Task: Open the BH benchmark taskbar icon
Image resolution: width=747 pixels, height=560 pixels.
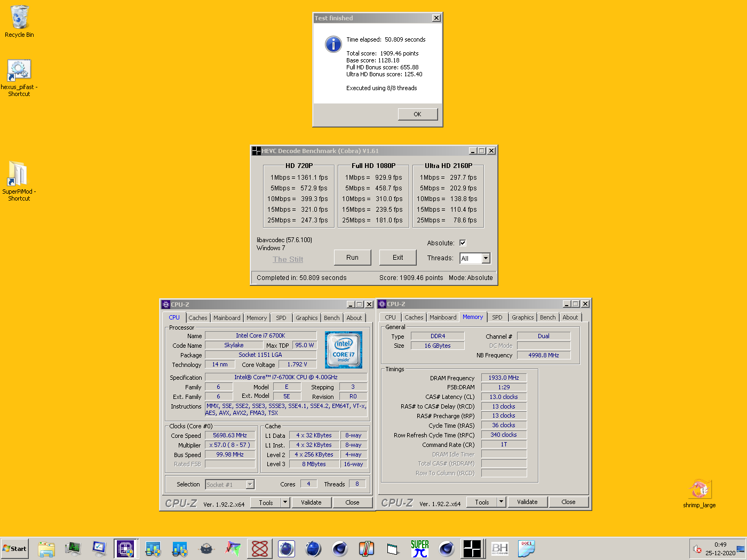Action: [500, 549]
